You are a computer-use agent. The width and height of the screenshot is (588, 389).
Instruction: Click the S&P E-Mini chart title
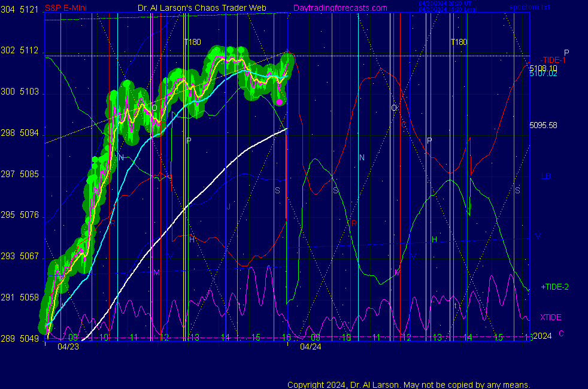(x=66, y=8)
